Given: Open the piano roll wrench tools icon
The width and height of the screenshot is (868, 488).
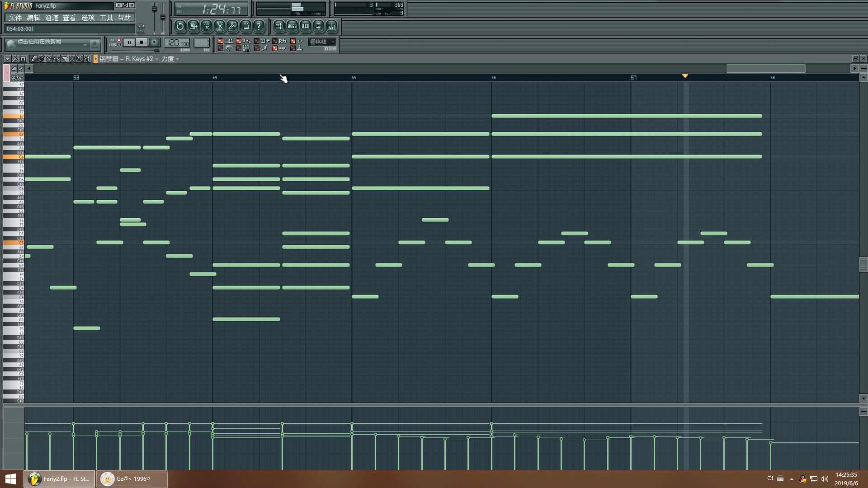Looking at the screenshot, I should 15,59.
